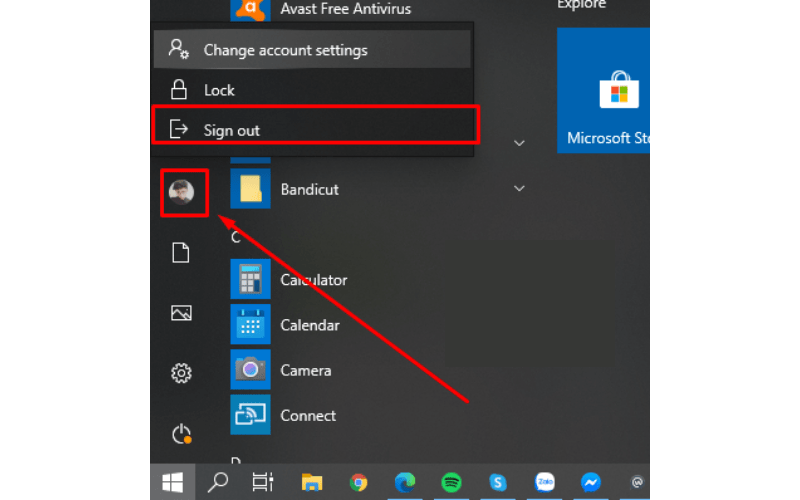Image resolution: width=800 pixels, height=500 pixels.
Task: Open the Microsoft Store tile
Action: click(603, 90)
